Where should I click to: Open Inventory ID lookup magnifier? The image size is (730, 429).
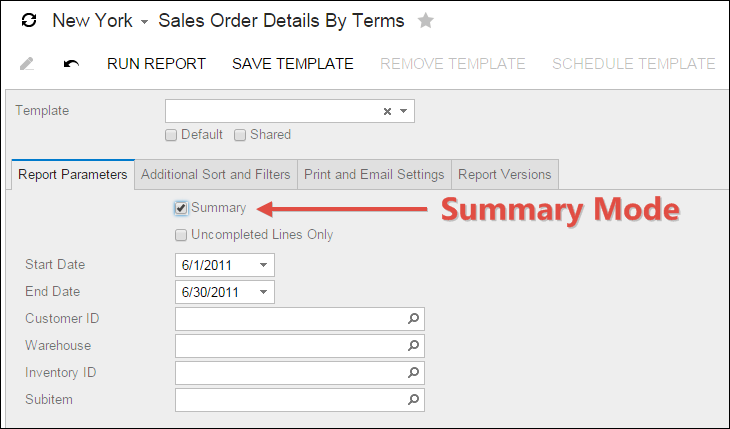click(x=413, y=373)
